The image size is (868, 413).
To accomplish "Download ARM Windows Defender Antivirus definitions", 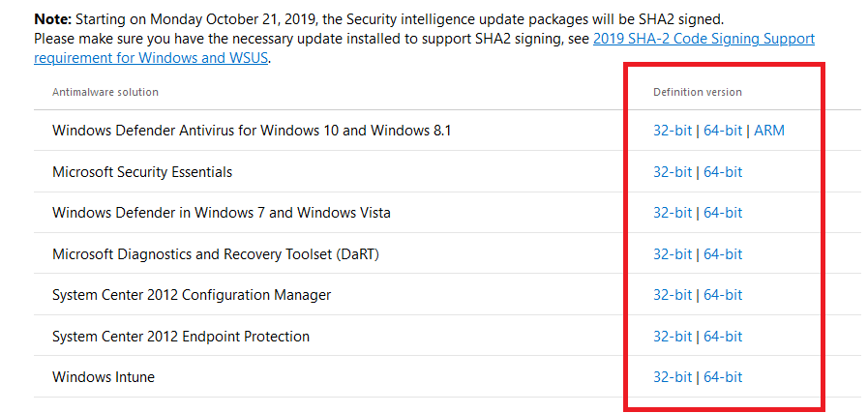I will tap(769, 131).
